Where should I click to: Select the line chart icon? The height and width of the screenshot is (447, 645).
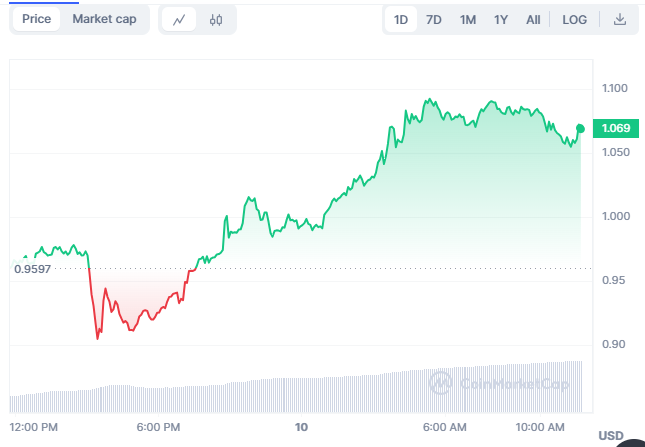click(x=179, y=20)
